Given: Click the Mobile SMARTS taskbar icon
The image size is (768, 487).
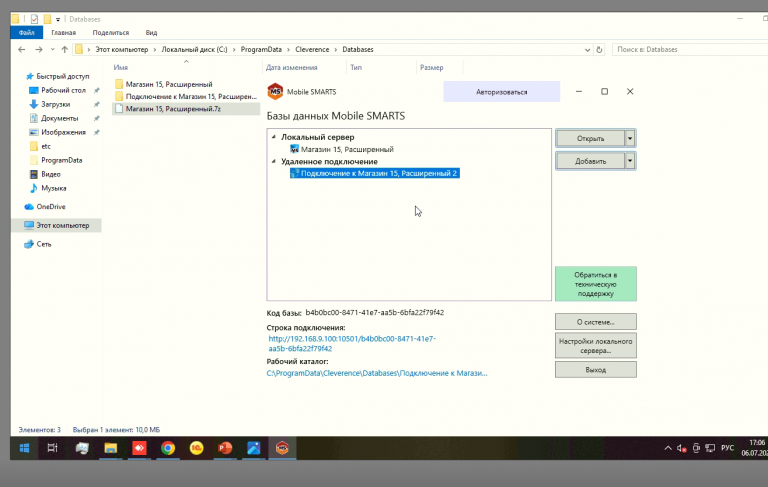Looking at the screenshot, I should coord(282,448).
